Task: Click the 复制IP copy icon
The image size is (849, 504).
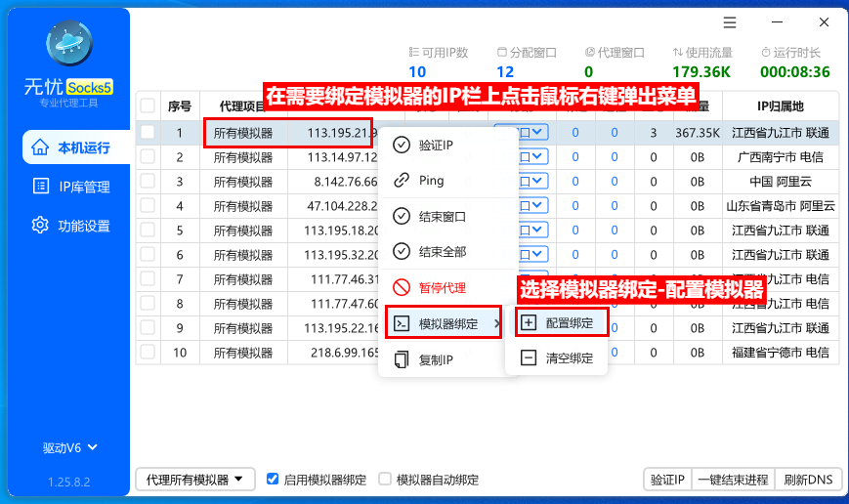Action: tap(402, 359)
